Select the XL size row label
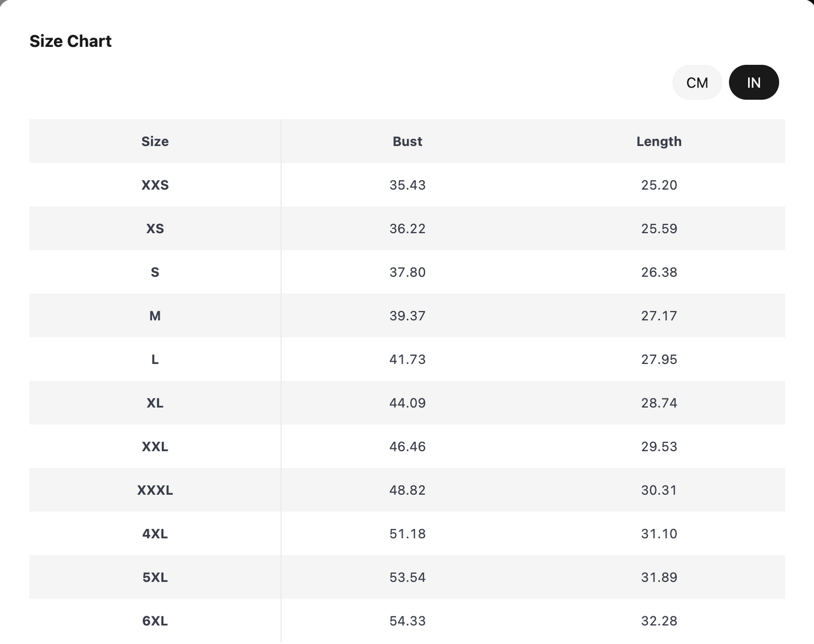814x644 pixels. [x=155, y=403]
